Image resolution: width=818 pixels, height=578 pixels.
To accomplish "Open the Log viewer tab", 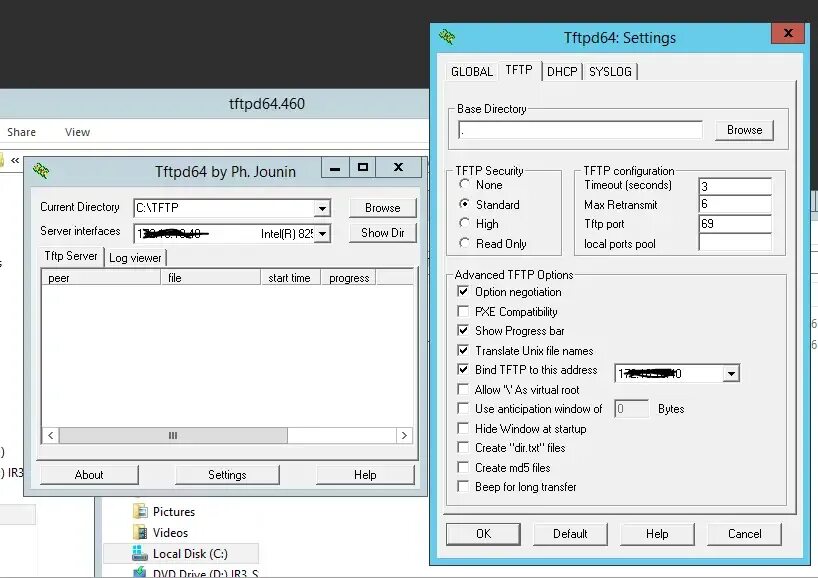I will tap(135, 258).
